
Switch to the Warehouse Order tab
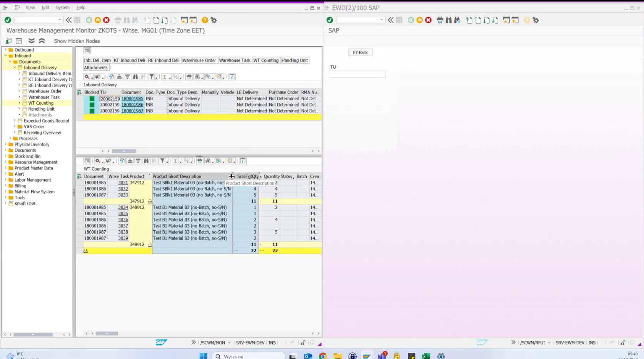coord(199,60)
